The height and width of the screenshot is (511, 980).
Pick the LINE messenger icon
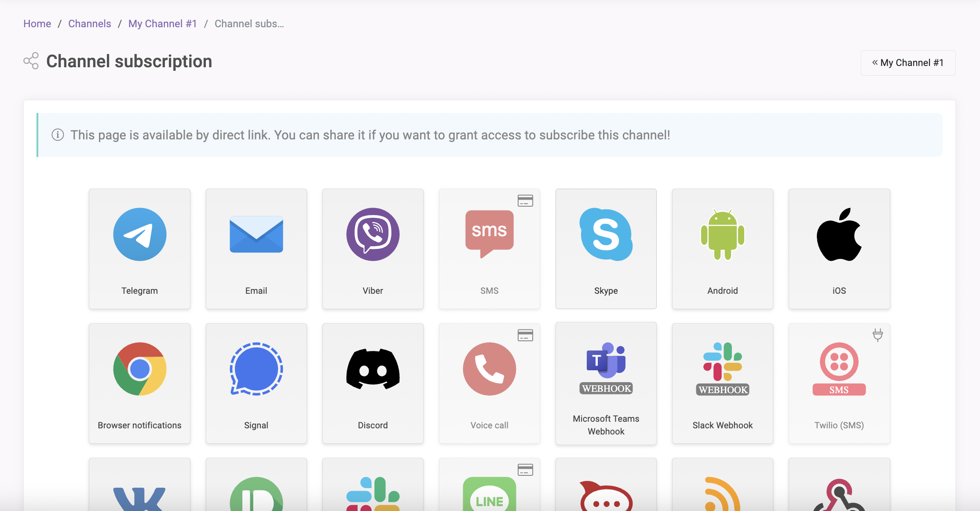click(x=489, y=494)
